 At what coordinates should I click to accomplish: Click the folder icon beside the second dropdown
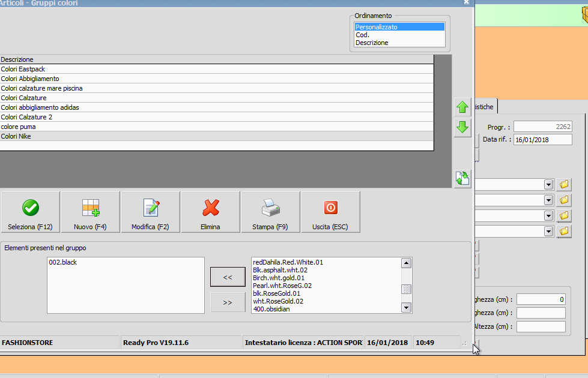[x=564, y=200]
